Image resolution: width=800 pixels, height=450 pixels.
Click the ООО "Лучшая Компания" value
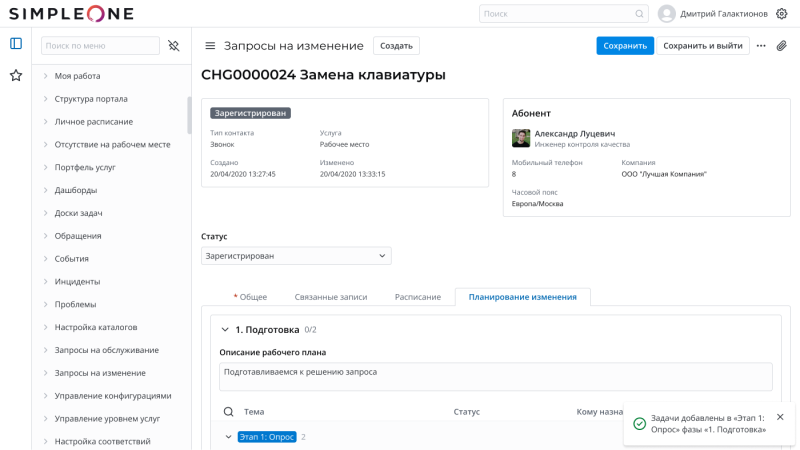pyautogui.click(x=664, y=174)
